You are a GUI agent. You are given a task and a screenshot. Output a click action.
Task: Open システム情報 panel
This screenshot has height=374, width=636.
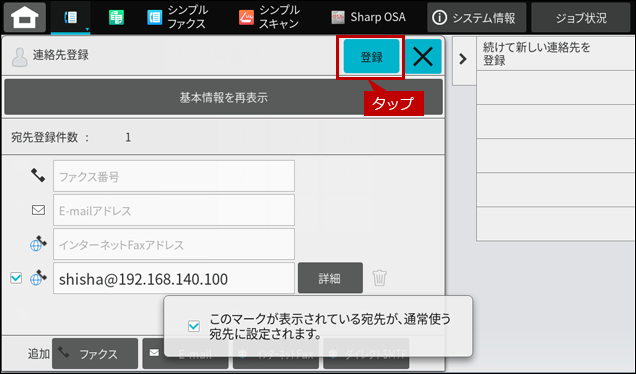[477, 17]
